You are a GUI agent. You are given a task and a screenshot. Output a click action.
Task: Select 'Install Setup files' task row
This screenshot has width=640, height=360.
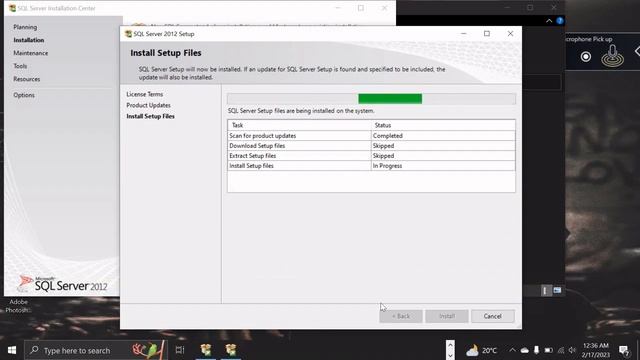click(371, 166)
